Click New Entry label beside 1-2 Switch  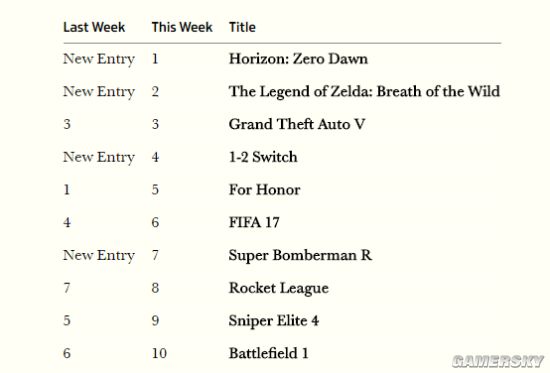(x=99, y=157)
